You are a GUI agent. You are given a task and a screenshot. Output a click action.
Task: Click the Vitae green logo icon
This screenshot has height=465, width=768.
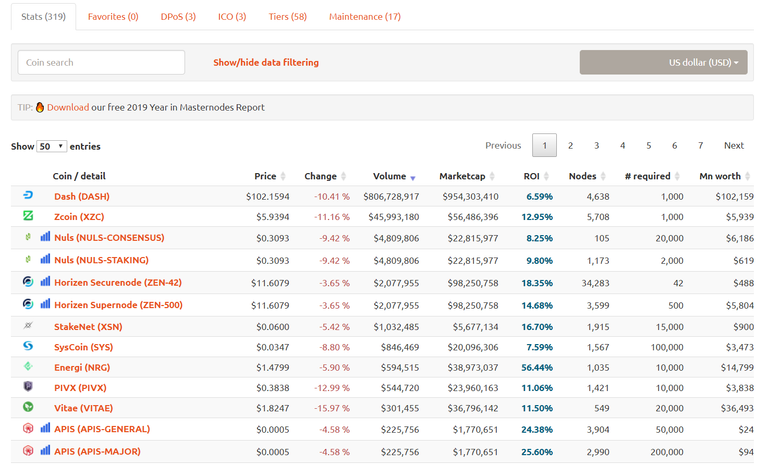click(28, 407)
